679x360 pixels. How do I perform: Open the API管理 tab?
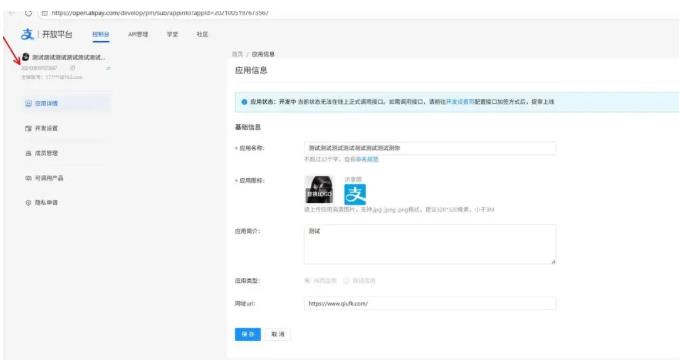click(138, 34)
